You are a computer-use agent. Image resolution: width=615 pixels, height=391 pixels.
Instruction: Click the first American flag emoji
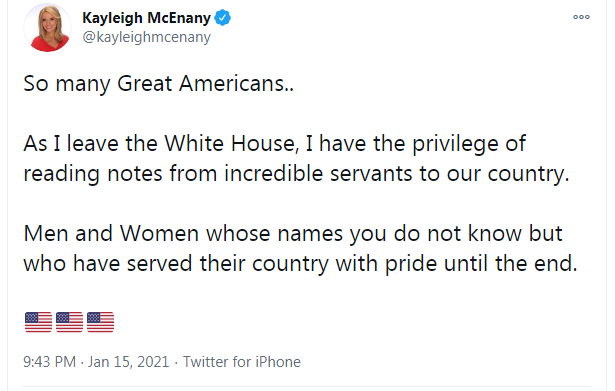point(38,322)
